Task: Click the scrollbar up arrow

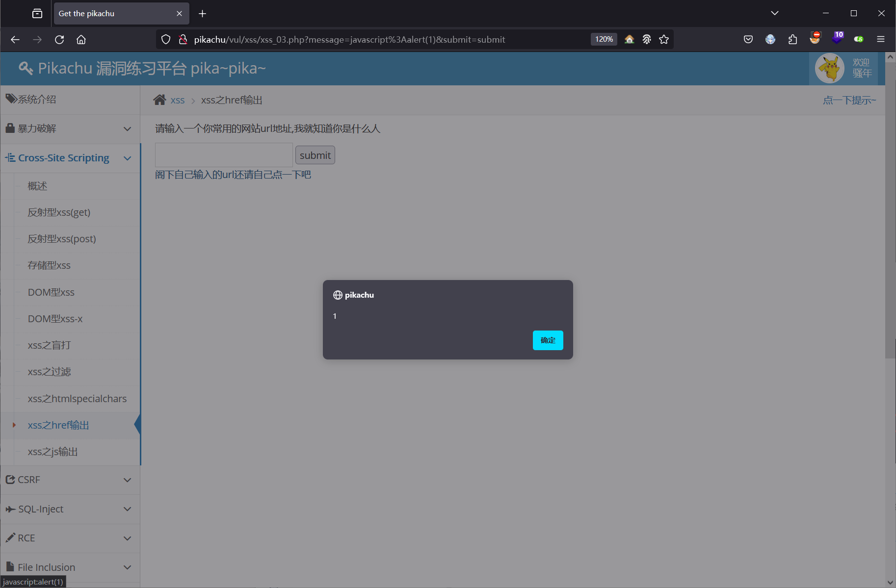Action: 890,57
